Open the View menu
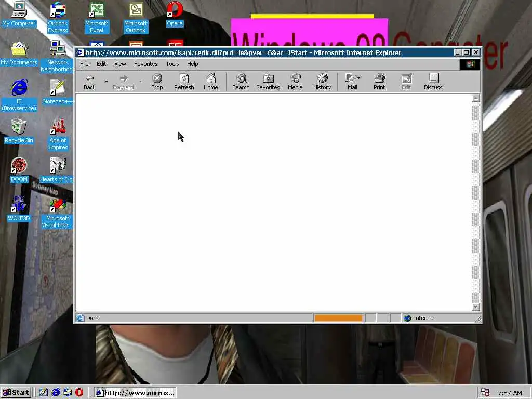 click(120, 64)
